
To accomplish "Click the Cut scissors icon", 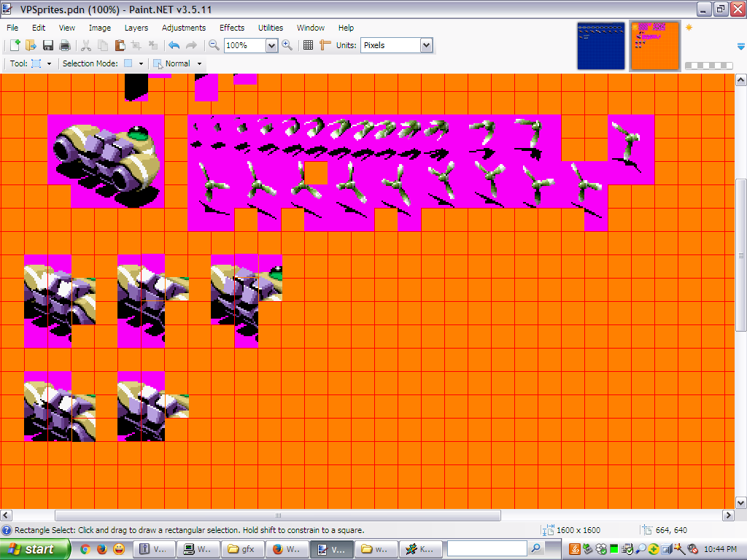I will 86,45.
